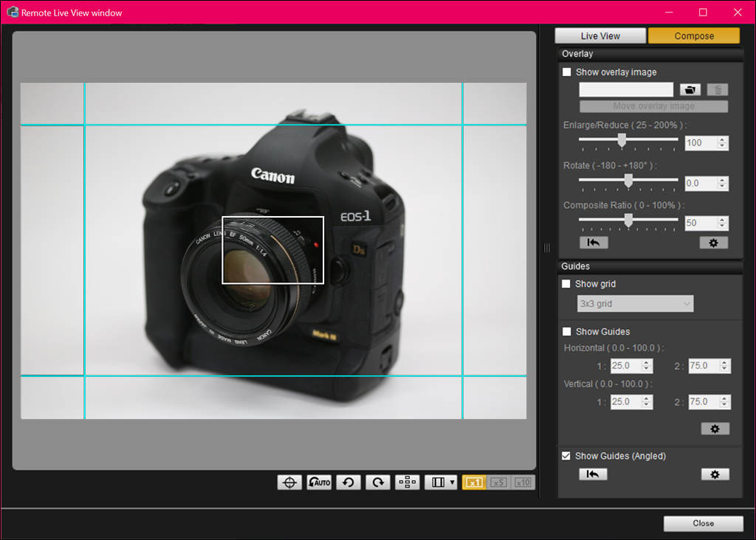
Task: Click the AF point display icon
Action: coord(408,482)
